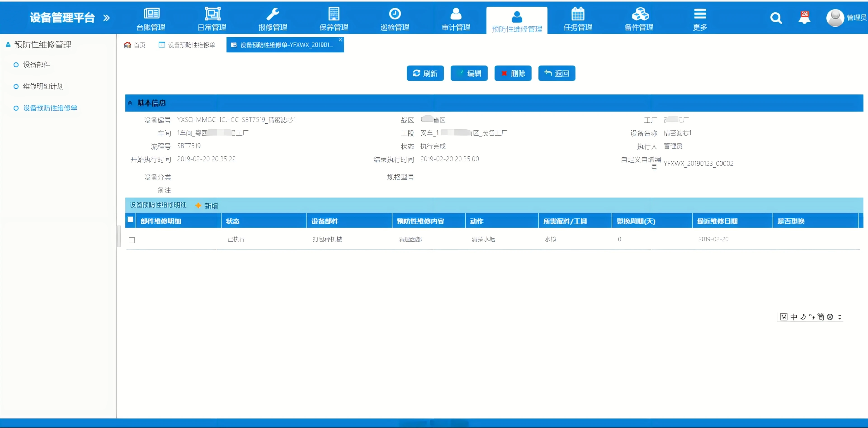Click the 2019-02-20 date cell in table

(x=713, y=239)
